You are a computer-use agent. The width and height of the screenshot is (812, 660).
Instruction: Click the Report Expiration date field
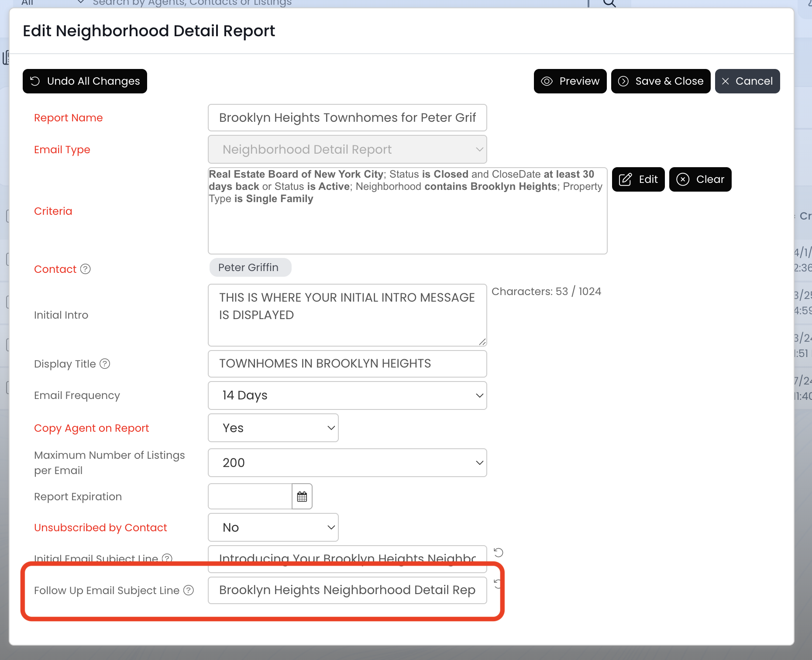pos(250,496)
